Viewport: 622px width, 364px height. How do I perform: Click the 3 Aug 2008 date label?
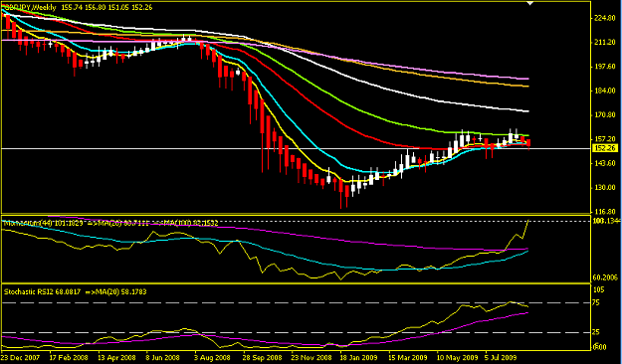click(x=213, y=358)
